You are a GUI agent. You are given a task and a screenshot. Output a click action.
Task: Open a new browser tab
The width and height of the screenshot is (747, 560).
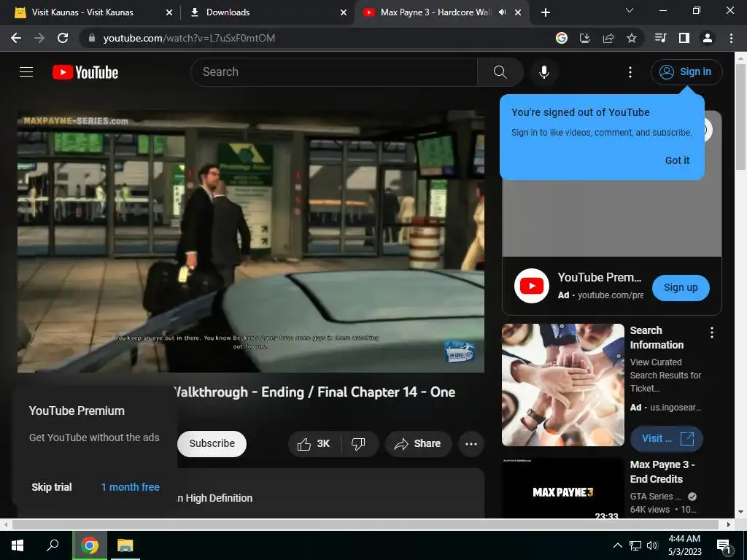[546, 12]
